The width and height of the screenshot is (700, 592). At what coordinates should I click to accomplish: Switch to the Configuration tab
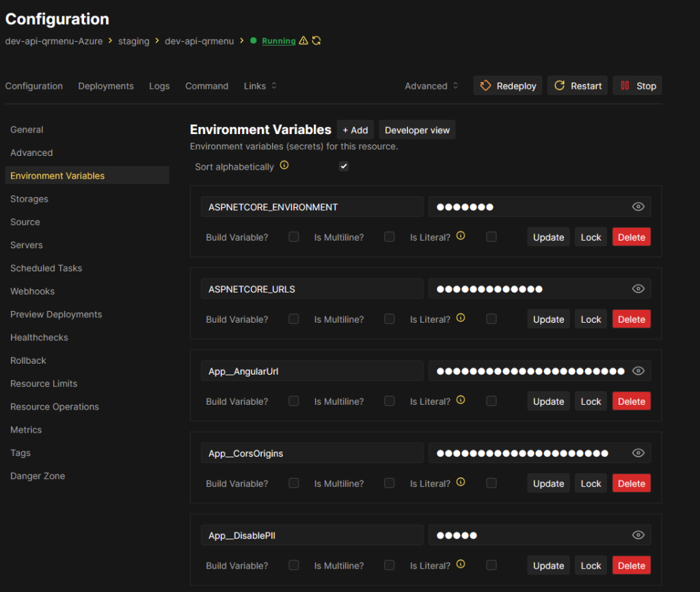[34, 85]
